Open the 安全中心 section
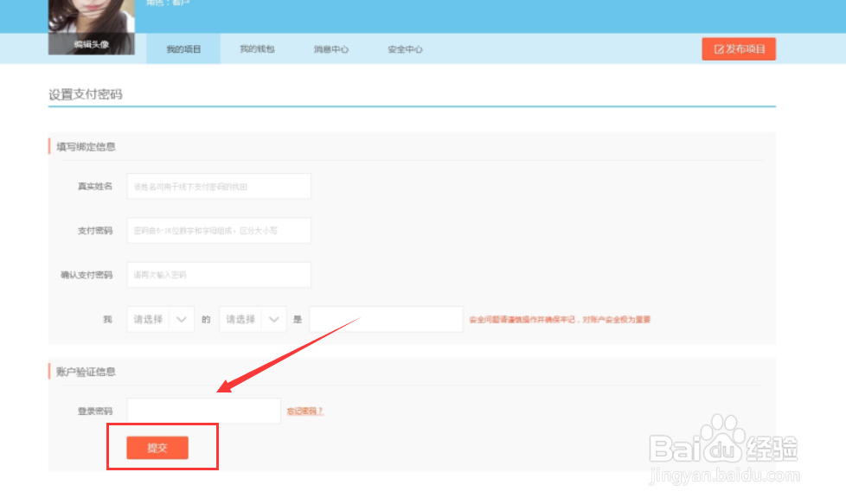The height and width of the screenshot is (504, 846). (x=403, y=48)
